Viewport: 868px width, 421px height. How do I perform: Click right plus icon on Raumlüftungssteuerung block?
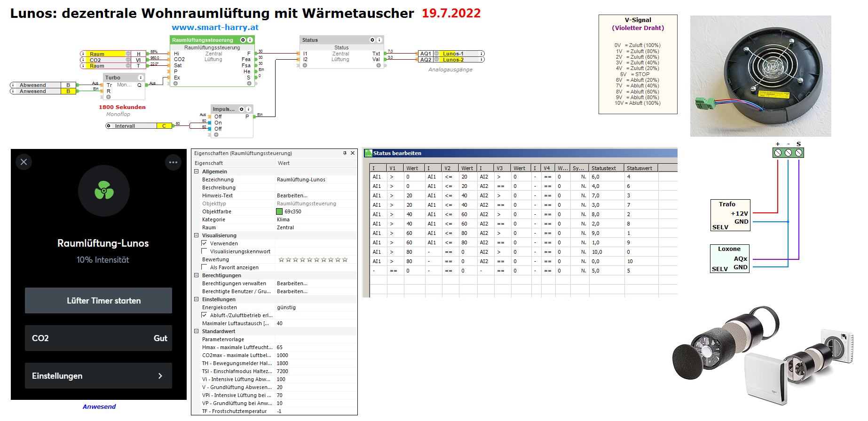tap(249, 84)
